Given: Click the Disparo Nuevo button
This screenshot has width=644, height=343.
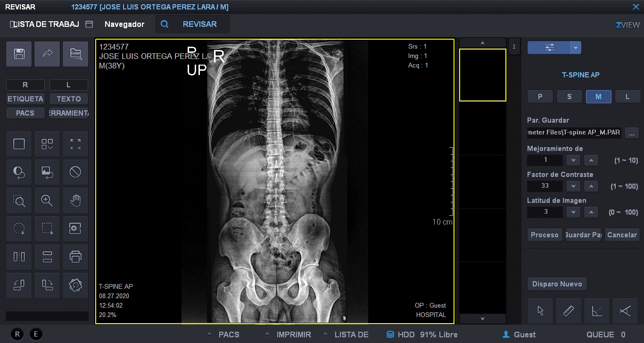Looking at the screenshot, I should [x=557, y=284].
